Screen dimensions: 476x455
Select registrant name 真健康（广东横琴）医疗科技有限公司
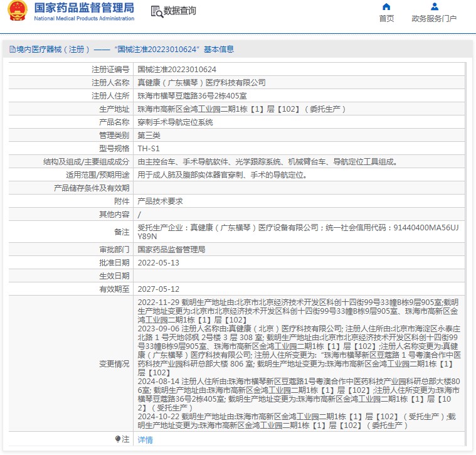coord(201,83)
